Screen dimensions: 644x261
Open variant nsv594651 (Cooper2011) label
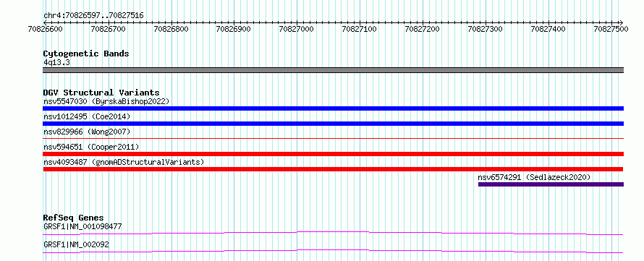(91, 147)
